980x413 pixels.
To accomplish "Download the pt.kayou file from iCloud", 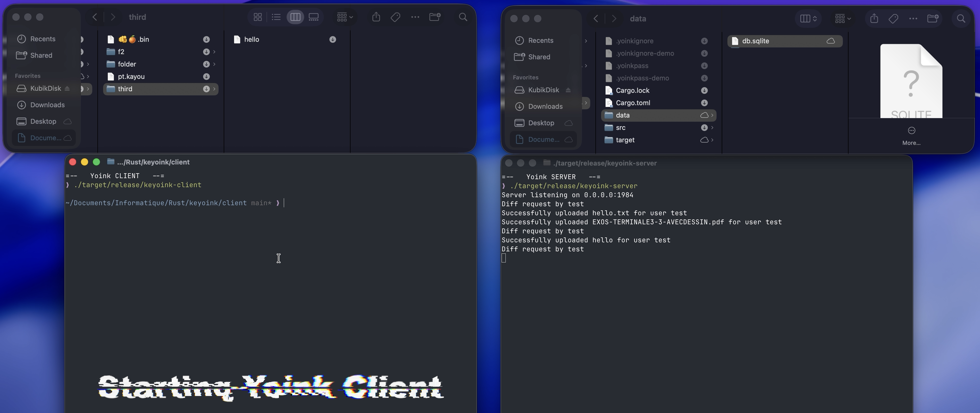I will 206,77.
